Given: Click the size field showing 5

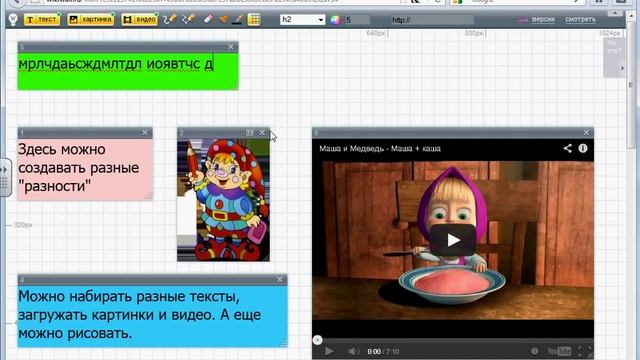Looking at the screenshot, I should coord(357,20).
